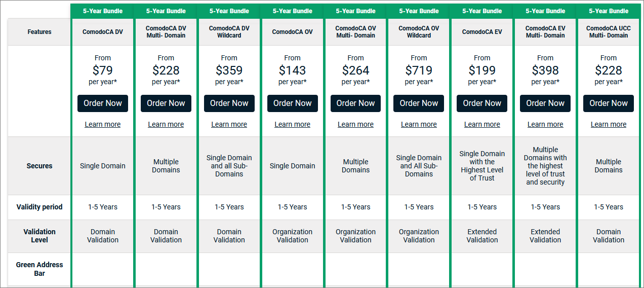
Task: Open Learn more under ComodoCA OV
Action: pos(293,124)
